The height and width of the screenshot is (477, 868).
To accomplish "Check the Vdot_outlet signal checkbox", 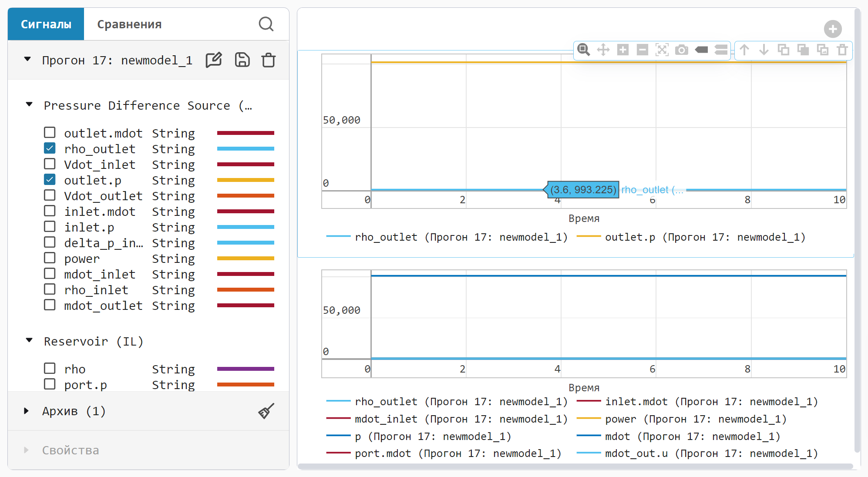I will [x=50, y=195].
